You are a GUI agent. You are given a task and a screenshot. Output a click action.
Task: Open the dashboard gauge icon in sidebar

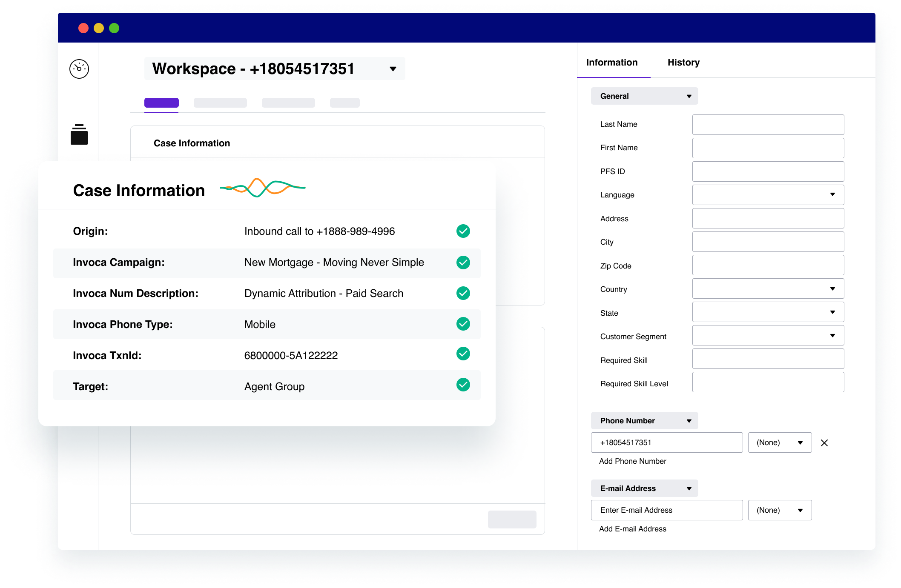coord(79,69)
